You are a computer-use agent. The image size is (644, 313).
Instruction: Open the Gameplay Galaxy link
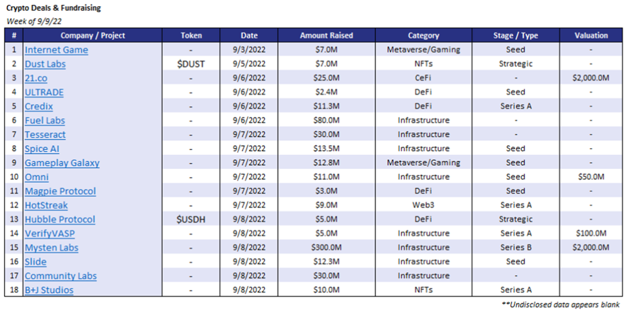tap(62, 163)
